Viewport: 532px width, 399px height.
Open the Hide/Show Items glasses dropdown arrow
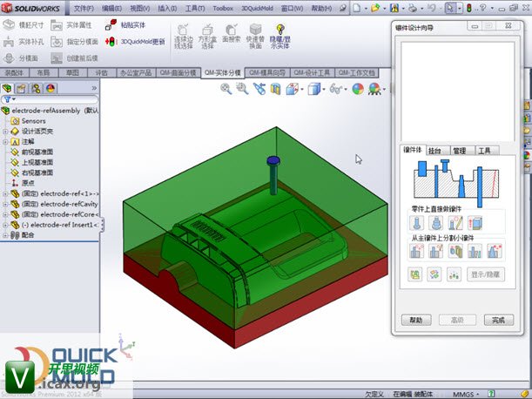tap(346, 90)
